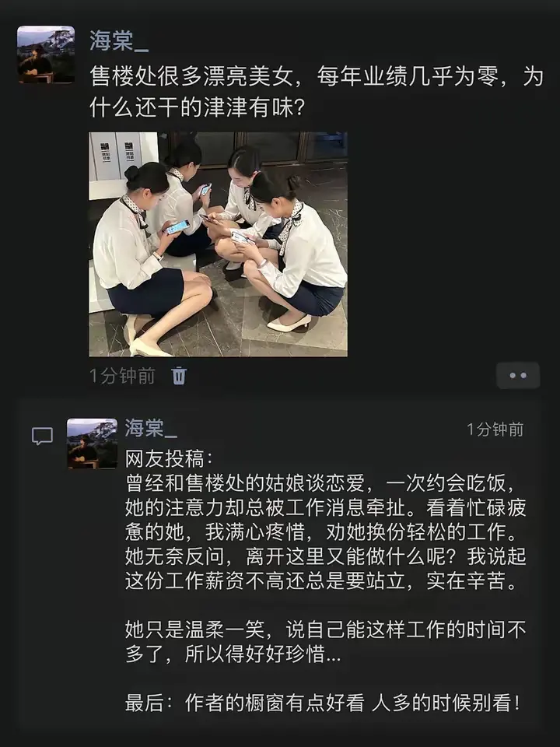Delete the post with the trash icon
Screen dimensions: 560x747
click(179, 376)
